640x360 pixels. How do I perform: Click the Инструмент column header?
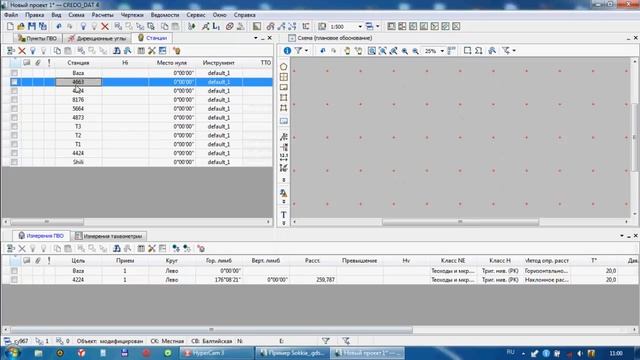coord(219,63)
